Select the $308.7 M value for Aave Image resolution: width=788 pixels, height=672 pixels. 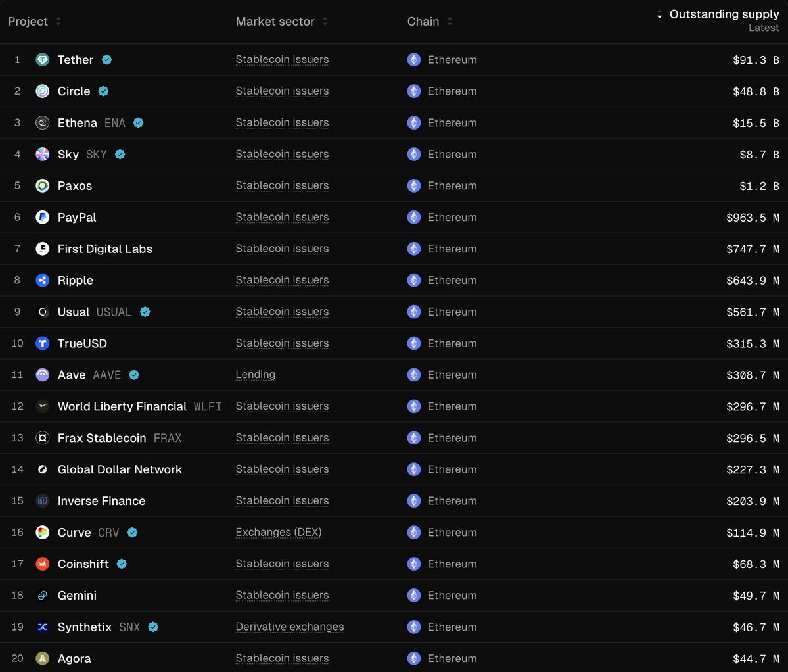click(753, 375)
